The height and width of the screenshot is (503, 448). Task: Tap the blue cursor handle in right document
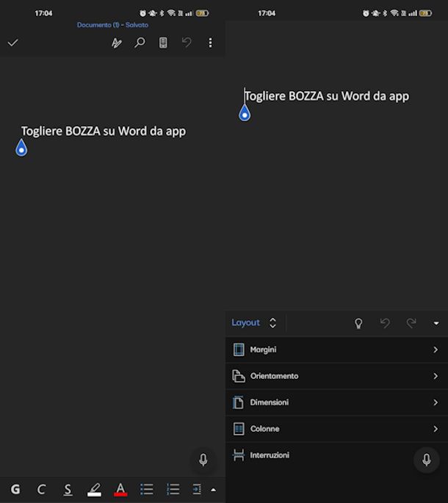[x=245, y=113]
